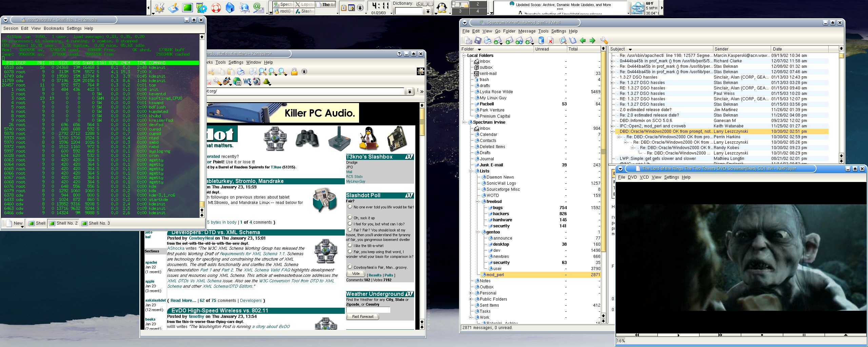Click New Message icon in KMail toolbar
This screenshot has height=347, width=868.
468,41
